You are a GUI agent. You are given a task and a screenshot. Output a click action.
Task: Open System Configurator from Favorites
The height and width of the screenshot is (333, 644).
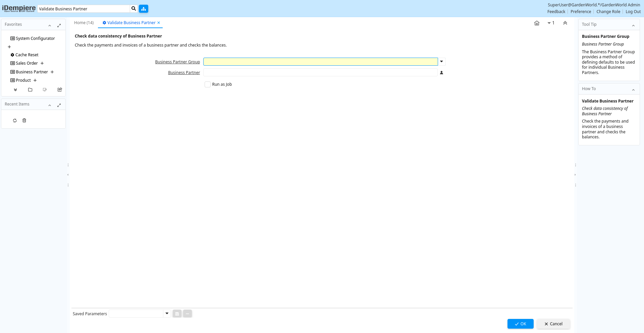point(35,39)
